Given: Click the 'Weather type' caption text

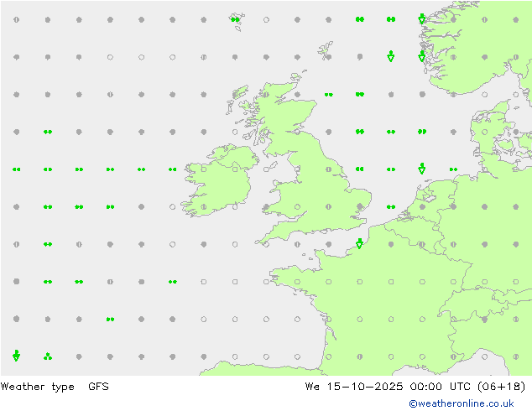Looking at the screenshot, I should pos(37,387).
